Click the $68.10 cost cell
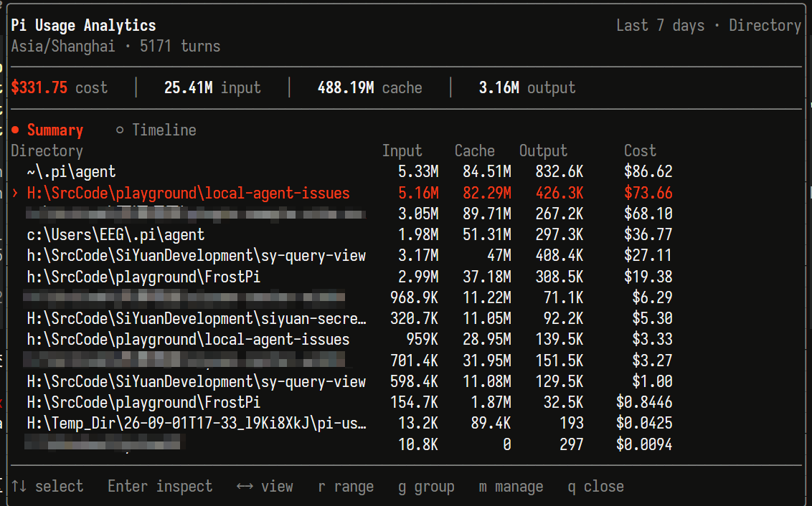The image size is (812, 506). click(648, 214)
